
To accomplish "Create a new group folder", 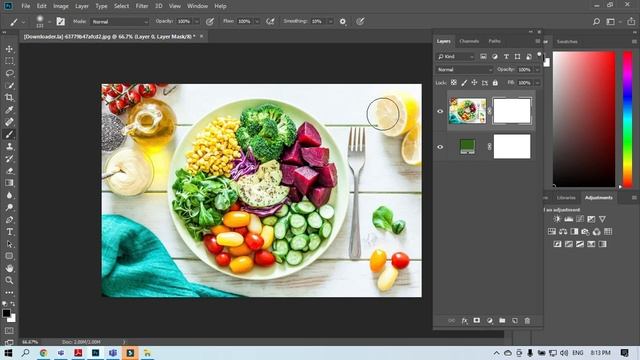I will tap(502, 321).
